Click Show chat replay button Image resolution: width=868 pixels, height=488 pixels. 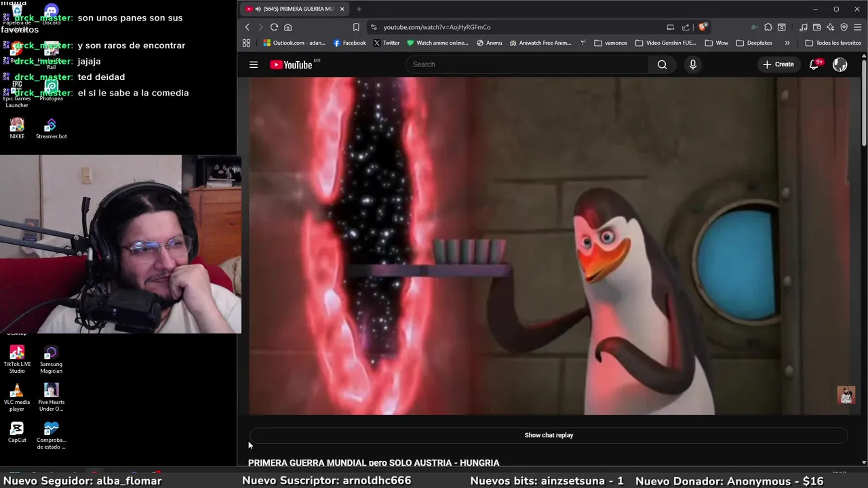pos(549,435)
